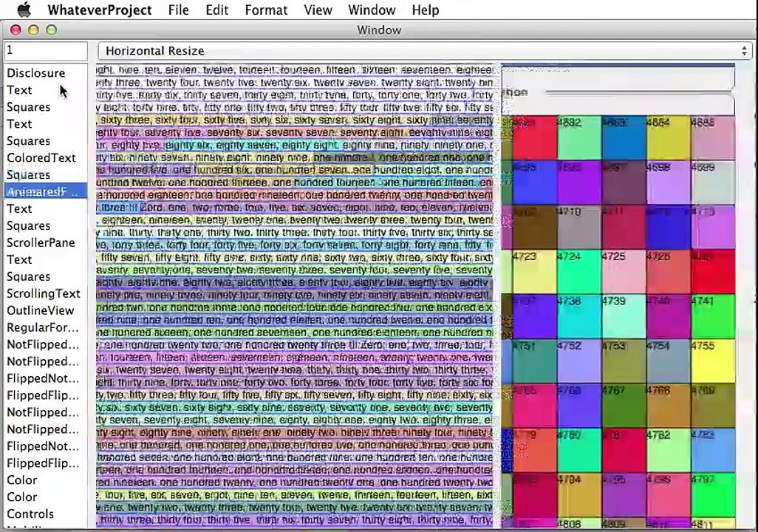This screenshot has height=532, width=758.
Task: Click the green square numbered 4797
Action: 712,496
